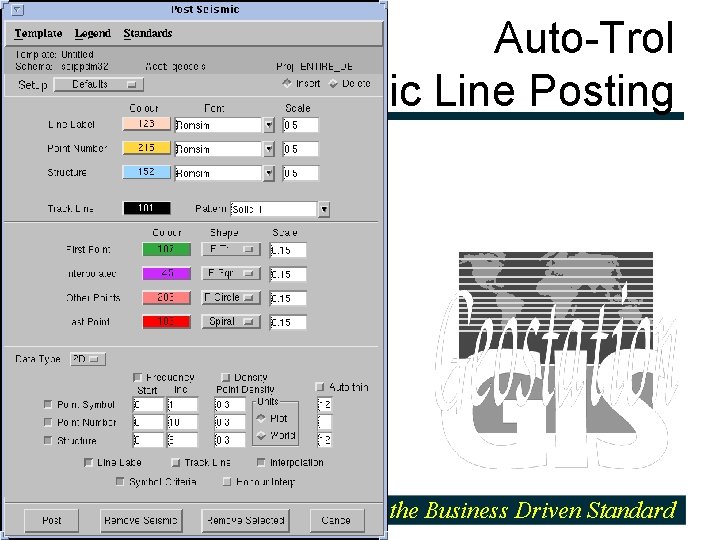Click the Other Points scale field
This screenshot has height=540, width=720.
click(288, 298)
